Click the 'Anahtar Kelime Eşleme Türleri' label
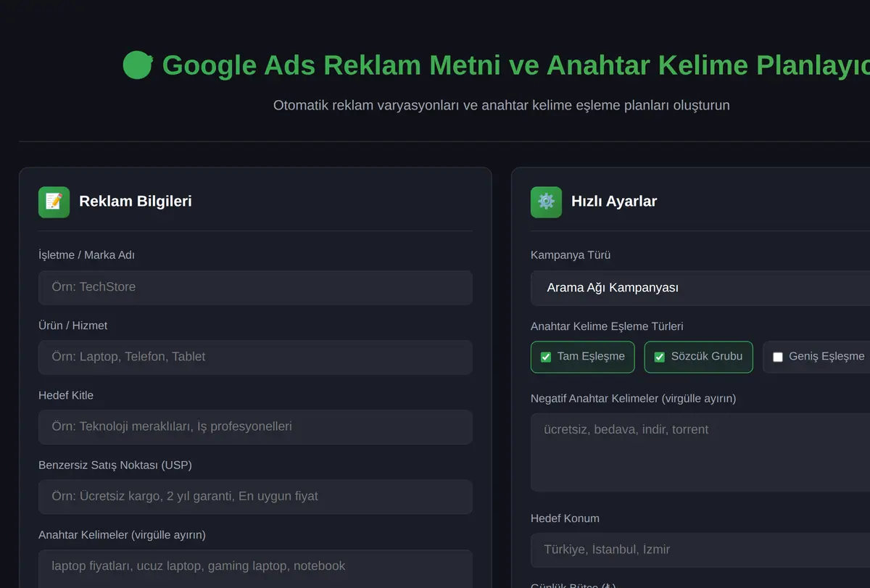This screenshot has height=588, width=870. click(x=607, y=326)
